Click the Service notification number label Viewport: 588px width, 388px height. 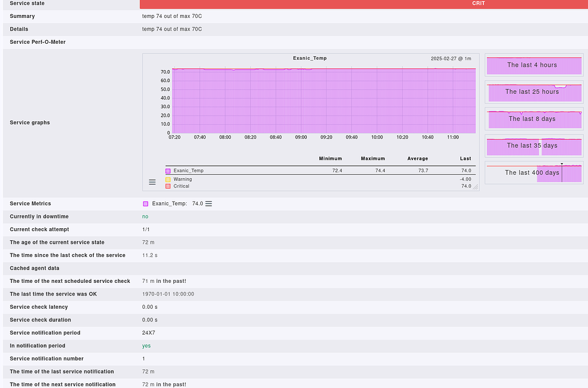coord(47,359)
